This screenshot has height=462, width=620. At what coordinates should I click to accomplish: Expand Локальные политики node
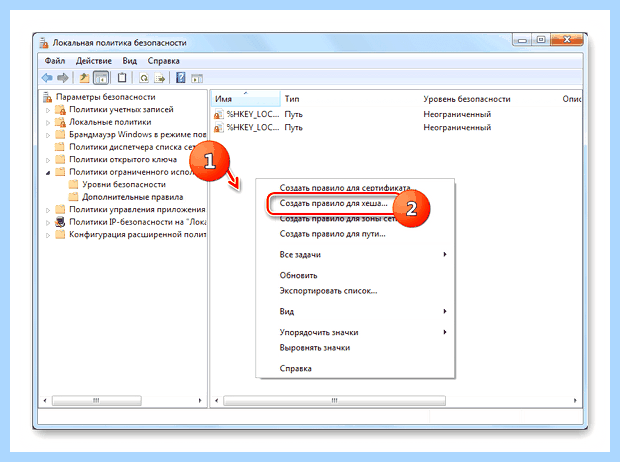48,123
